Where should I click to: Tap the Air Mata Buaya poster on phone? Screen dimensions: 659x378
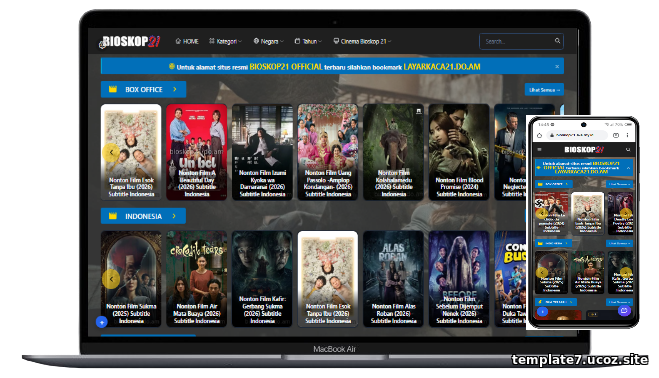tap(588, 272)
